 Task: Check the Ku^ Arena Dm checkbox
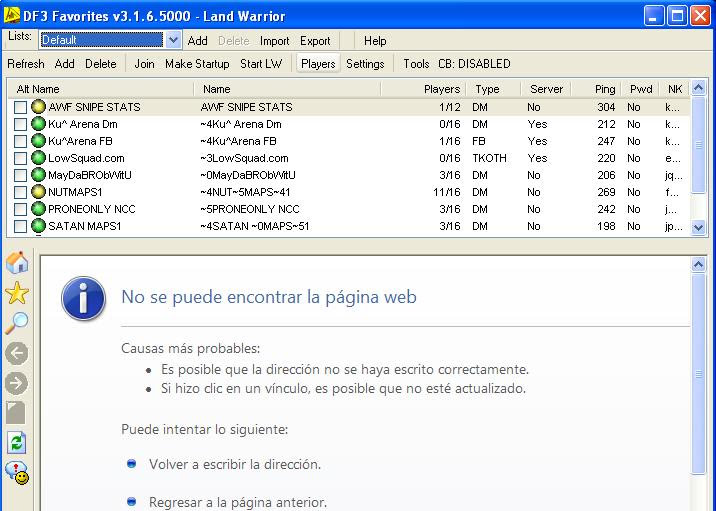(20, 124)
